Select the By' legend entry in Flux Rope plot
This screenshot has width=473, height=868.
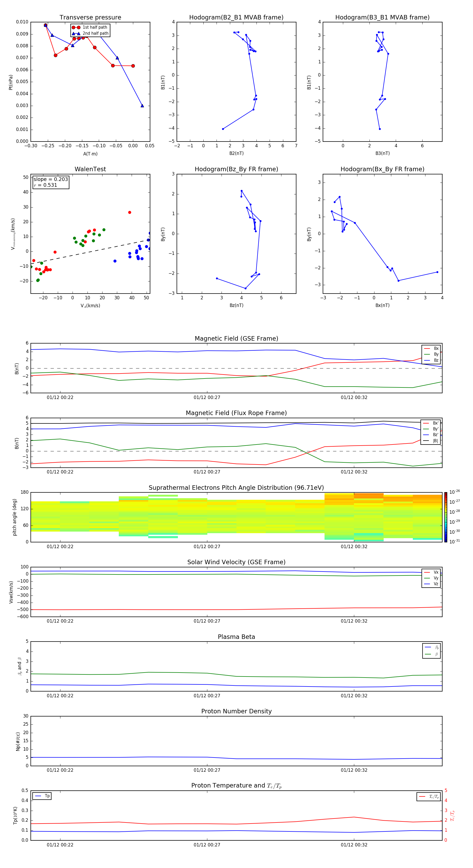pos(431,429)
